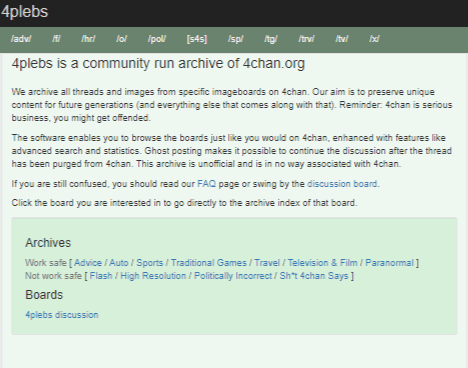The height and width of the screenshot is (368, 468).
Task: Open the /o/ board in the navbar
Action: (x=122, y=39)
